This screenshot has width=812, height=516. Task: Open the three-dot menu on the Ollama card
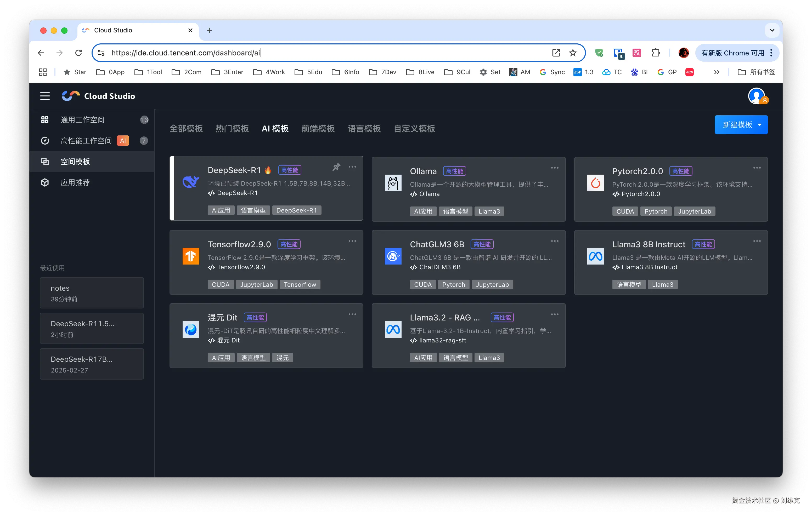[x=554, y=168]
